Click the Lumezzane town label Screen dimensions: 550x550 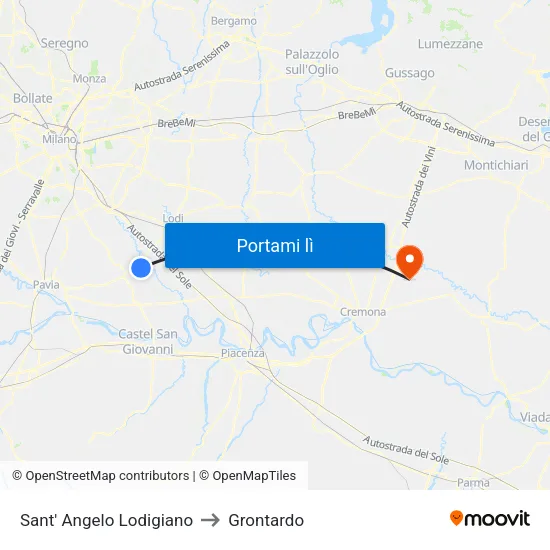450,44
